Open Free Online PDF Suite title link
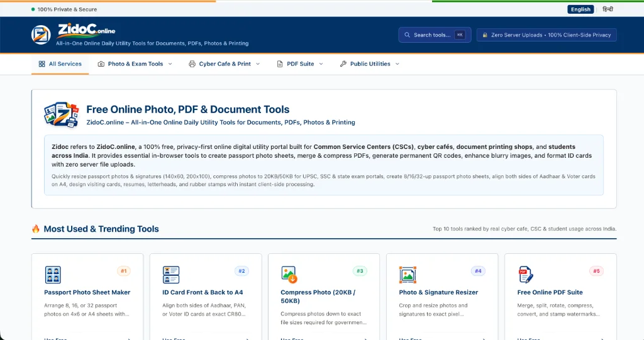The width and height of the screenshot is (644, 340). [x=550, y=292]
